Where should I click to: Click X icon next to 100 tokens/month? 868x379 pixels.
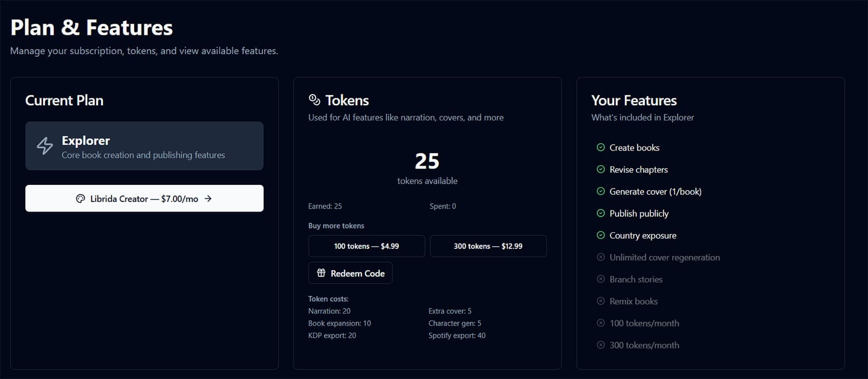(600, 323)
